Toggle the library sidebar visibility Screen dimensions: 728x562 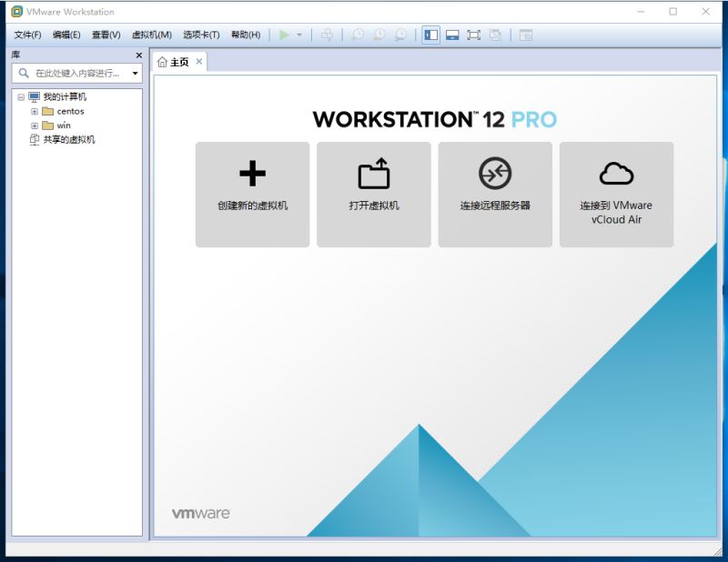pyautogui.click(x=430, y=35)
